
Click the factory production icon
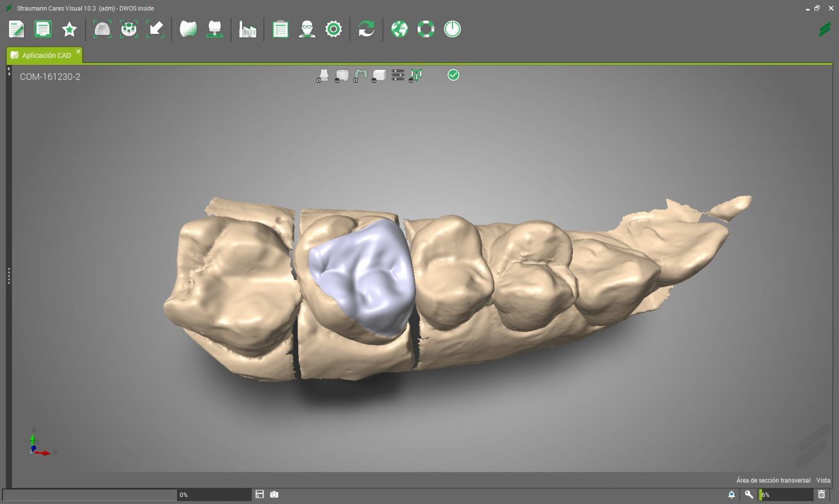click(x=248, y=29)
